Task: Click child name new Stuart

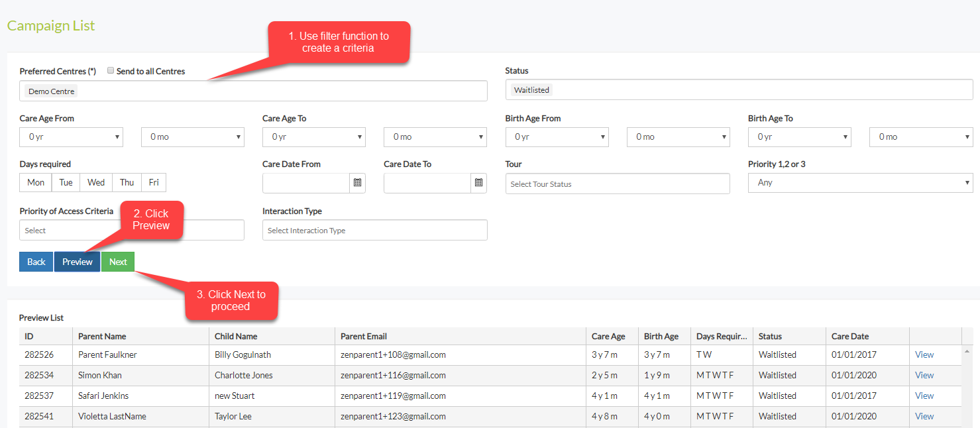Action: (x=235, y=396)
